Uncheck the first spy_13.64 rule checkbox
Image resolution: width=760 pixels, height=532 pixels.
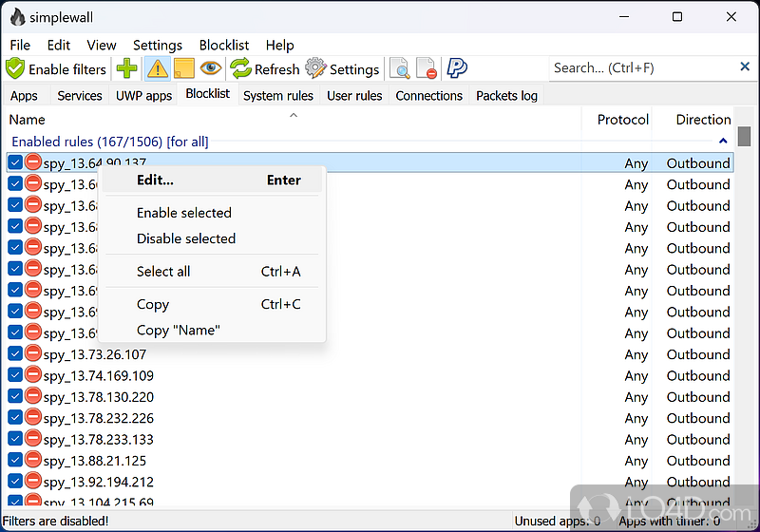(15, 162)
